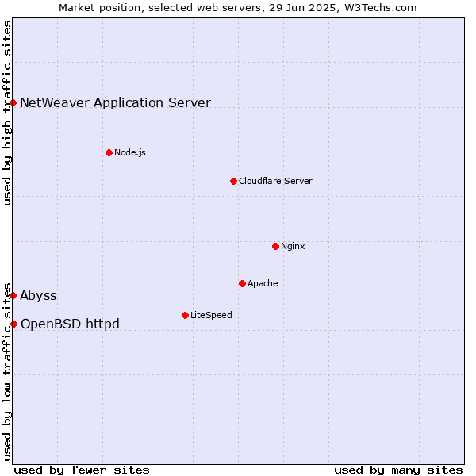Viewport: 476px width, 476px height.
Task: Click the 'used by fewer sites' axis label
Action: pyautogui.click(x=82, y=470)
